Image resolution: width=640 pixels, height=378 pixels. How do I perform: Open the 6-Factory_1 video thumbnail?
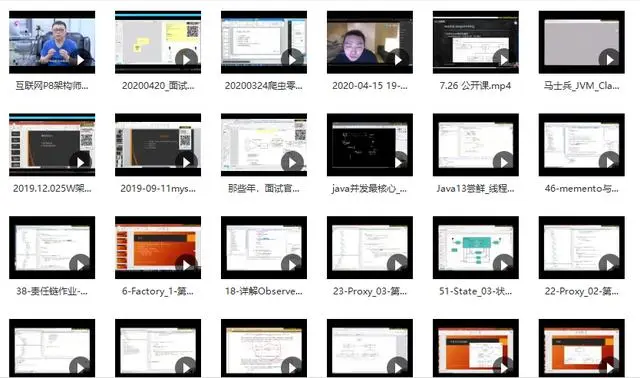click(158, 247)
